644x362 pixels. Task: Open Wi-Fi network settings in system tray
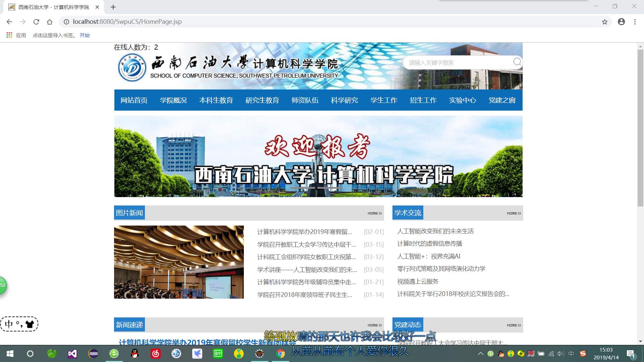pyautogui.click(x=551, y=354)
